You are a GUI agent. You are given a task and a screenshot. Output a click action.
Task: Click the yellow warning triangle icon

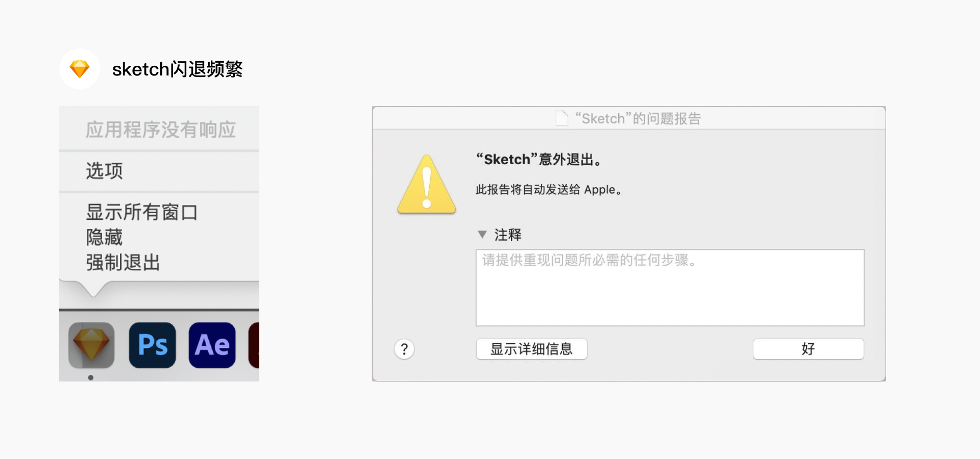pyautogui.click(x=427, y=185)
